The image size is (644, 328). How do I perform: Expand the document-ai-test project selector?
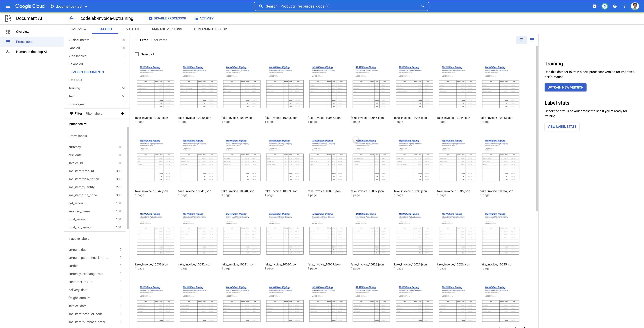[x=69, y=7]
